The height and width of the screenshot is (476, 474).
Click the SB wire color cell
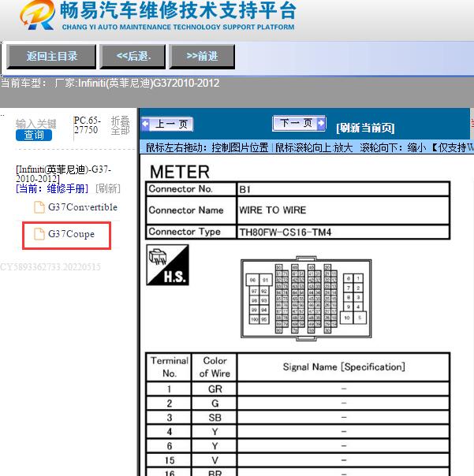tap(215, 418)
